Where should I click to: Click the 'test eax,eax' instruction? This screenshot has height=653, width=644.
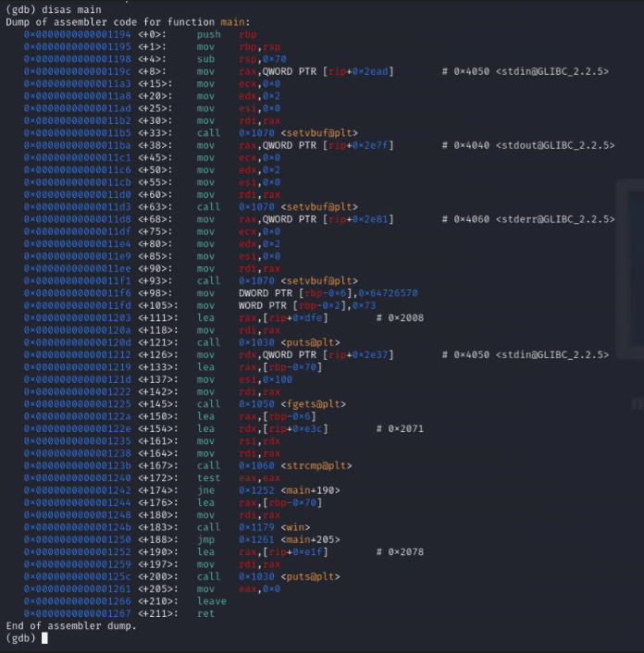click(231, 478)
